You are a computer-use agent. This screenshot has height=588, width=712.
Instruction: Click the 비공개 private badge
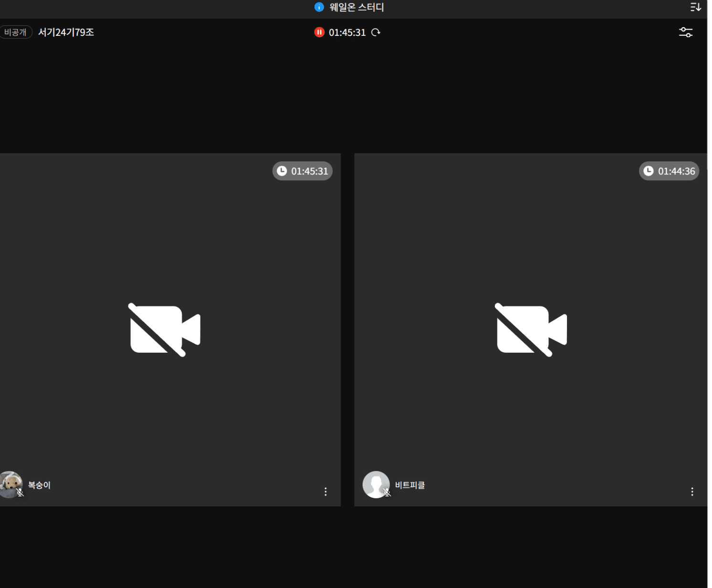tap(15, 32)
